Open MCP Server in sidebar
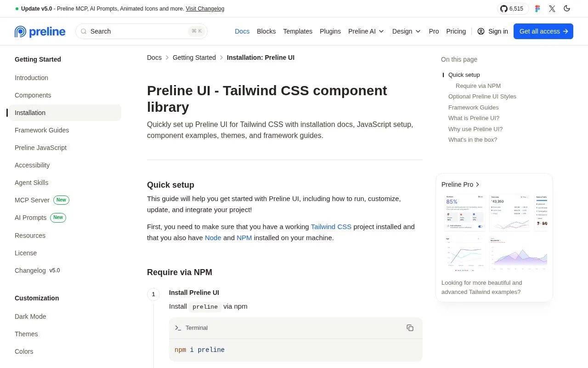The width and height of the screenshot is (588, 368). (x=65, y=200)
